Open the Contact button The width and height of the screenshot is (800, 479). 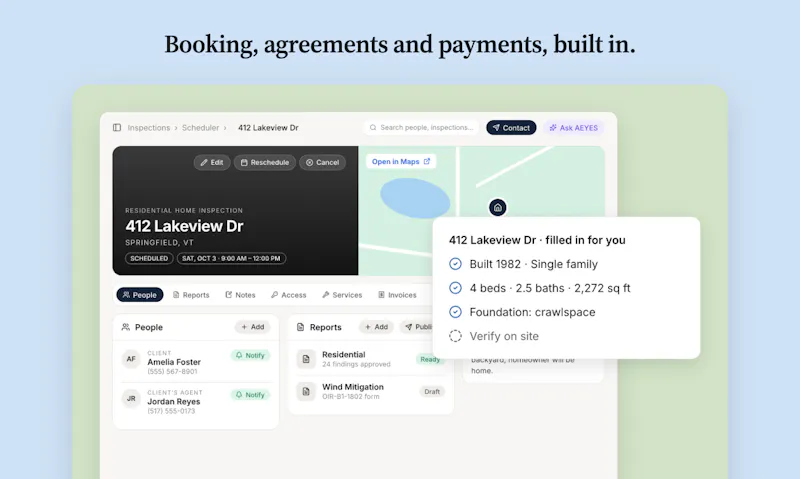511,128
